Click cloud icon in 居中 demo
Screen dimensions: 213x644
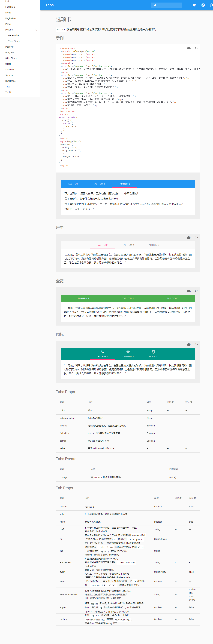[189, 237]
